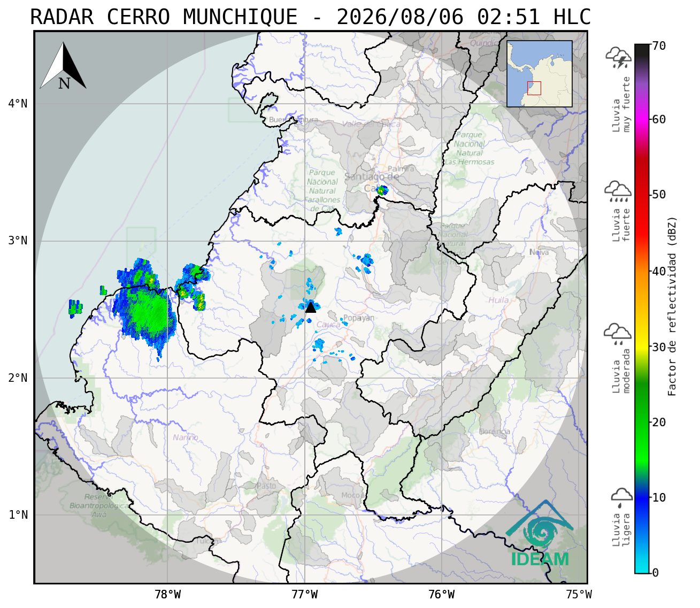Click the light rain cloud icon
The image size is (700, 608).
pos(621,497)
